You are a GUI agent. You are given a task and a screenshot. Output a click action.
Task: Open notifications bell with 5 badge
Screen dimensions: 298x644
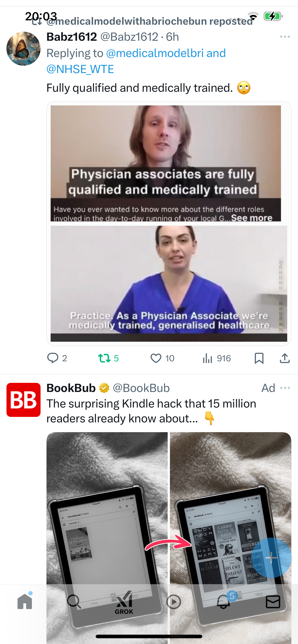click(224, 601)
